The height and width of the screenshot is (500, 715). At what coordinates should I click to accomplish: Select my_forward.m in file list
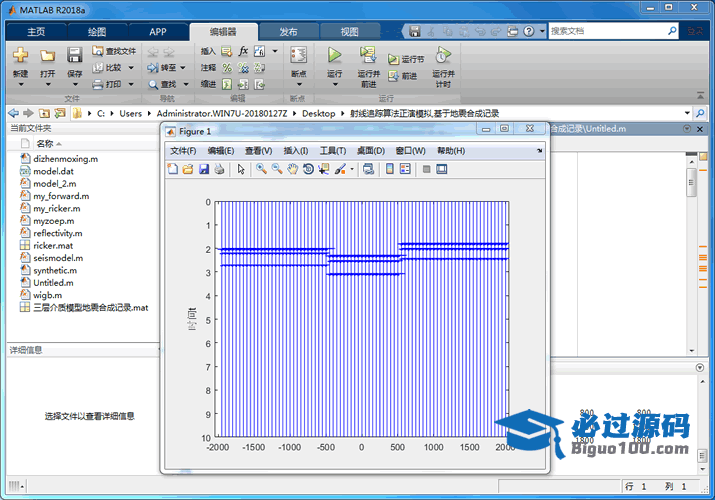pyautogui.click(x=61, y=196)
